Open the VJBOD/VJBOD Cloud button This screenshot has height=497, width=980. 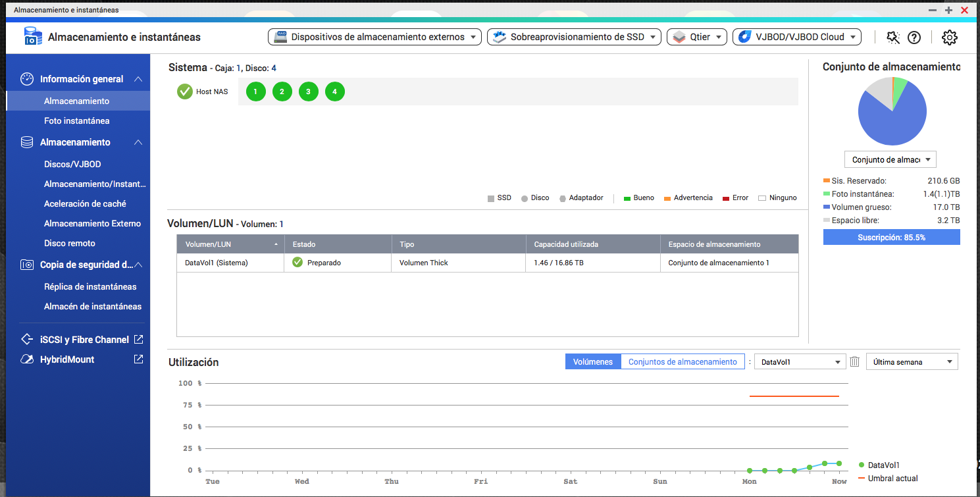click(796, 38)
